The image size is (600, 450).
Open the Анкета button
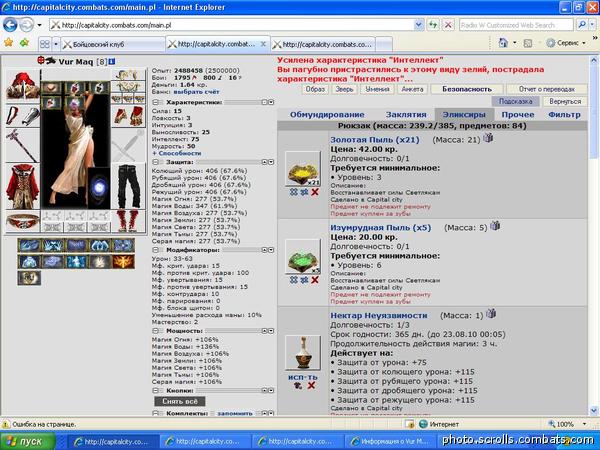click(x=412, y=89)
